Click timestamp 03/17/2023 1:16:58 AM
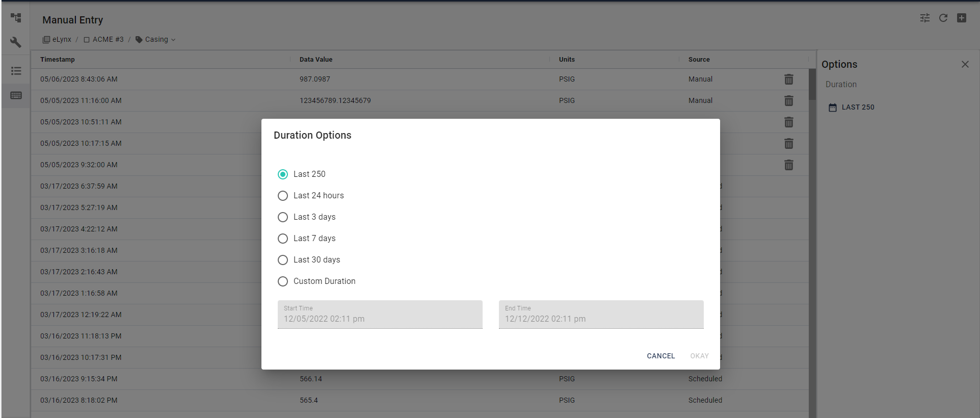This screenshot has width=980, height=418. point(79,293)
